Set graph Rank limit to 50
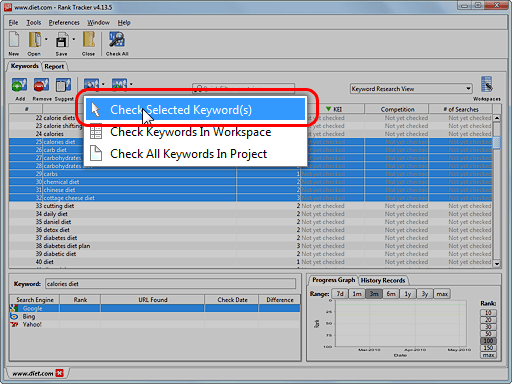 point(488,334)
